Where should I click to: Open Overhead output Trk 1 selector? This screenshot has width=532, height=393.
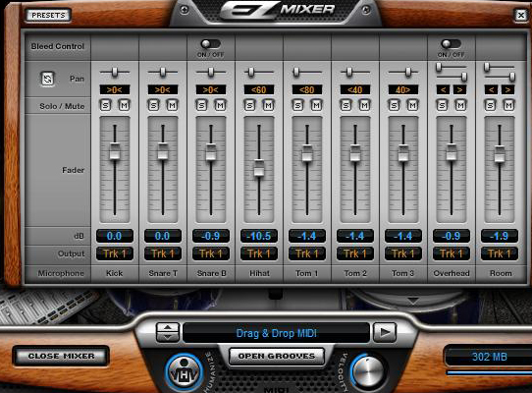(x=452, y=253)
